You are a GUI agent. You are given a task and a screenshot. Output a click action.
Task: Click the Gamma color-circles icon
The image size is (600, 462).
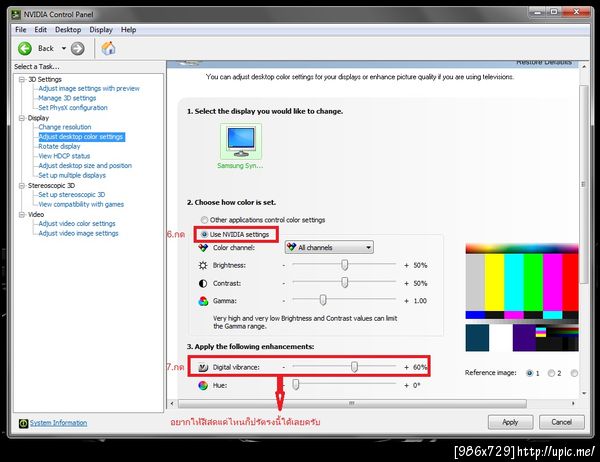pyautogui.click(x=203, y=301)
